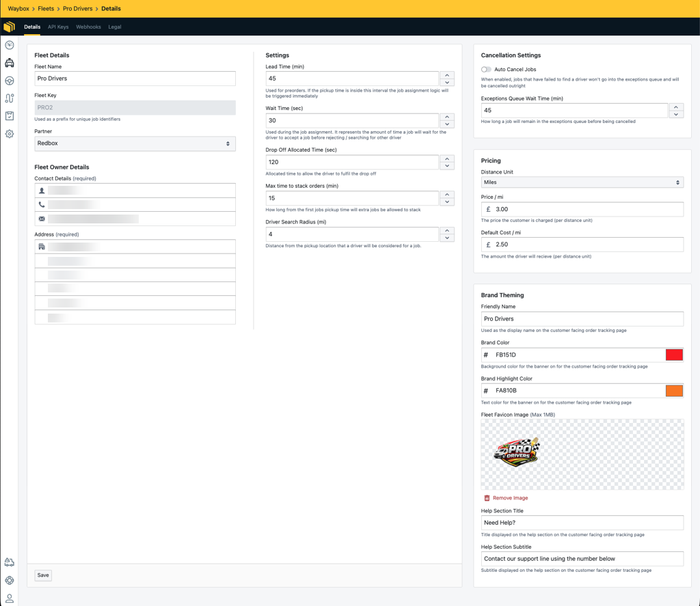Increase Lead Time using the up arrow
700x606 pixels.
click(447, 75)
